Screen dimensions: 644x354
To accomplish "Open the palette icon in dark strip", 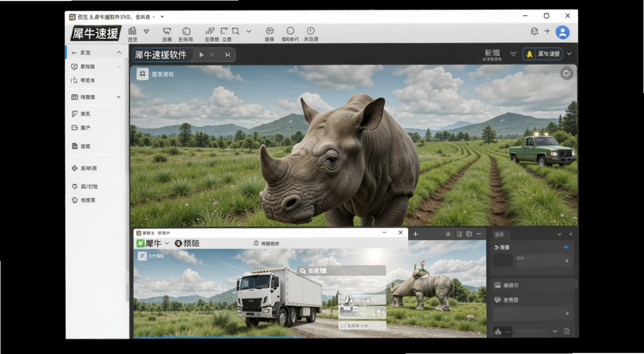I will (x=469, y=234).
